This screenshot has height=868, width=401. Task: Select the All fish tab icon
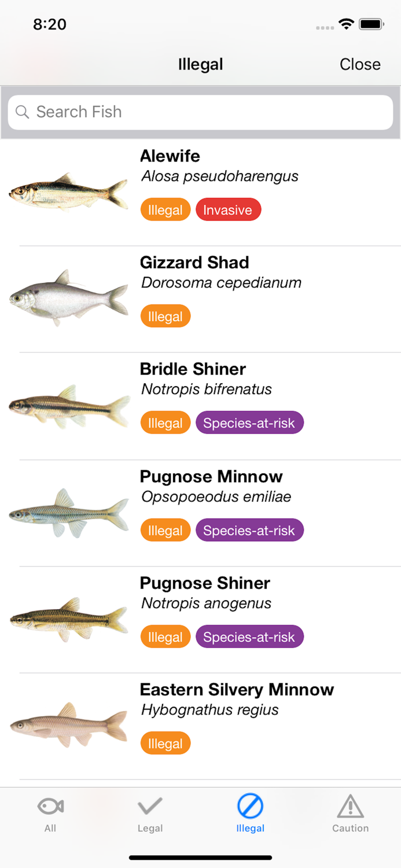point(50,804)
